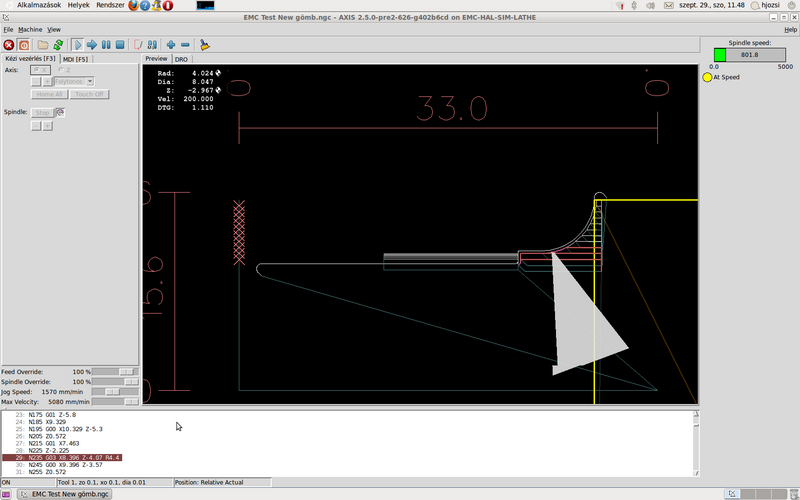Click the Step forward arrow
The width and height of the screenshot is (800, 500).
(x=92, y=45)
